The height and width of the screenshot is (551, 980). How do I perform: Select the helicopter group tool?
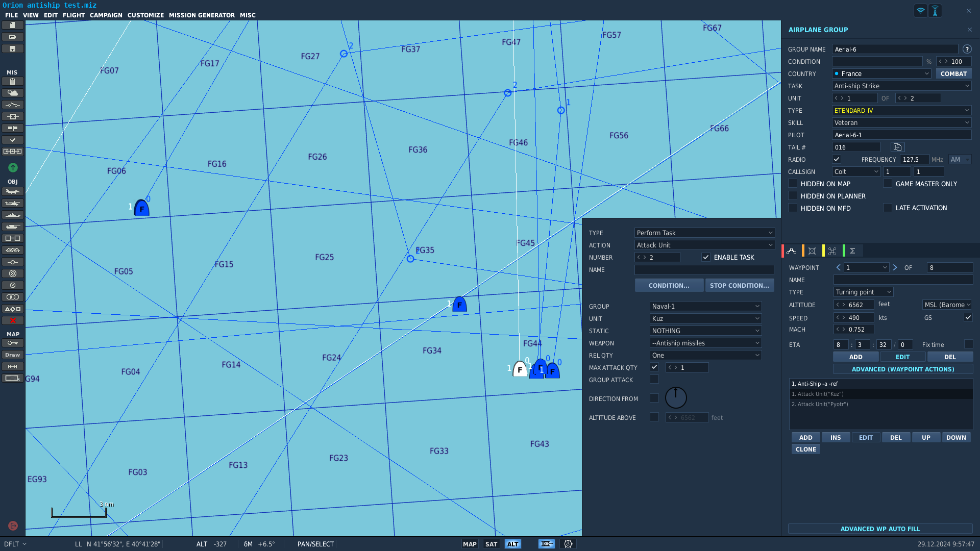[x=13, y=203]
